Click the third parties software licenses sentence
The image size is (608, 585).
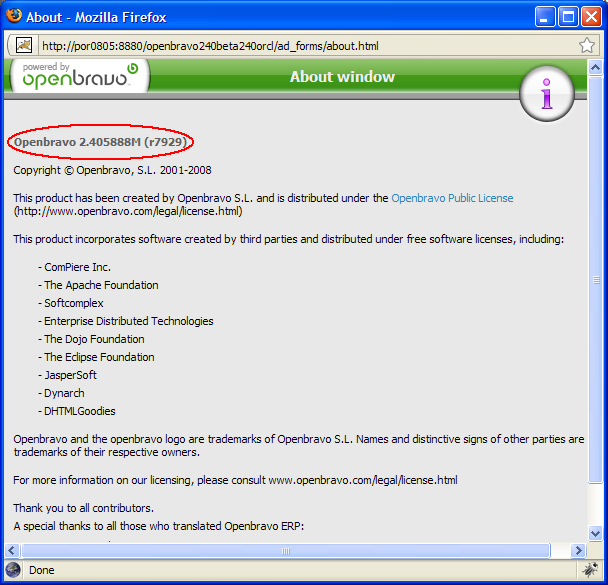coord(288,239)
